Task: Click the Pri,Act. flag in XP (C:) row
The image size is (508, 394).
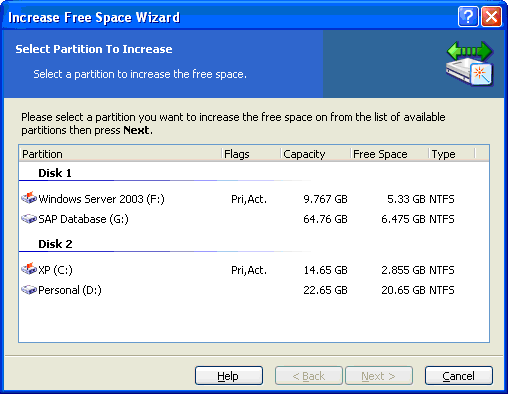Action: 249,270
